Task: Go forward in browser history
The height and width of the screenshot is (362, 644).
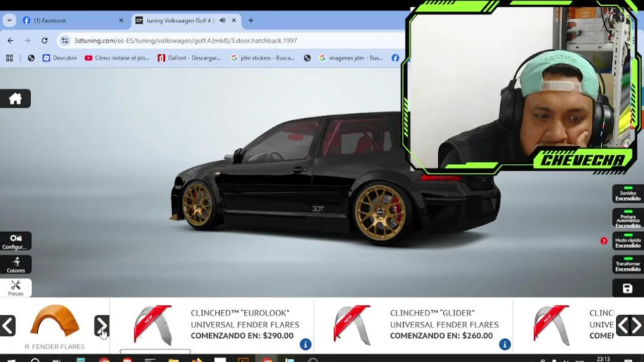Action: [27, 41]
